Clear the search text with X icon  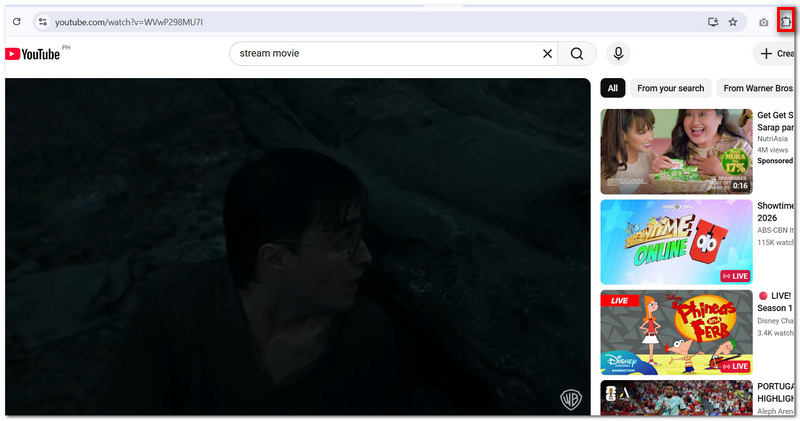coord(547,54)
